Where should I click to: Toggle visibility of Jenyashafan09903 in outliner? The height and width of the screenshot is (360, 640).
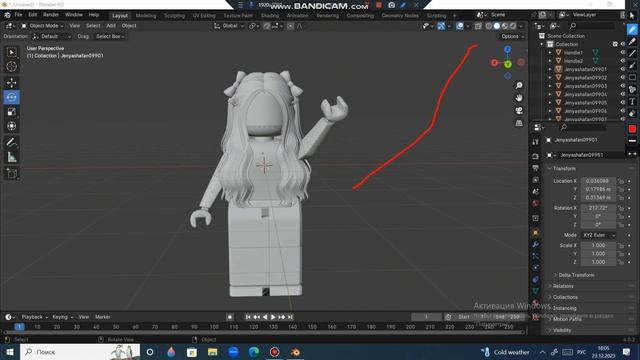622,86
